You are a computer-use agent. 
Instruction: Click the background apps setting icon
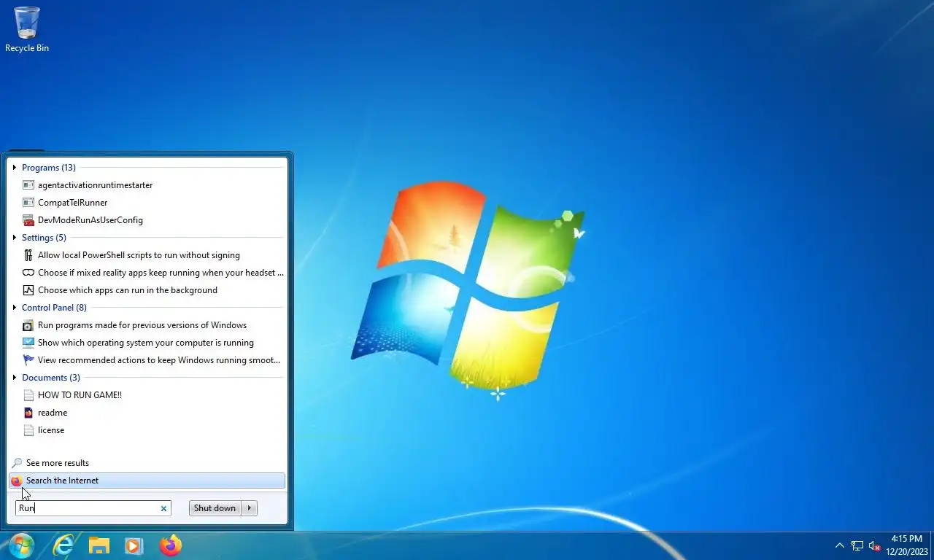coord(28,290)
